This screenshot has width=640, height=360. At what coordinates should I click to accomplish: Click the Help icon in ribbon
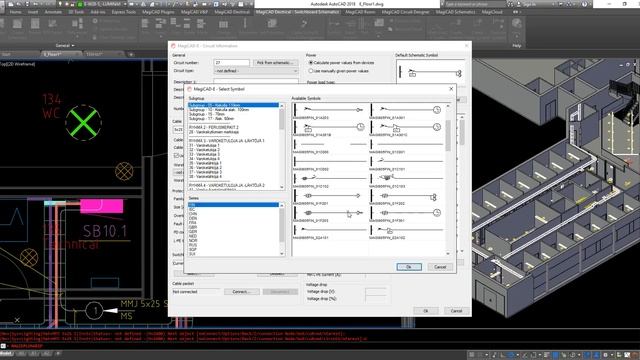(517, 24)
